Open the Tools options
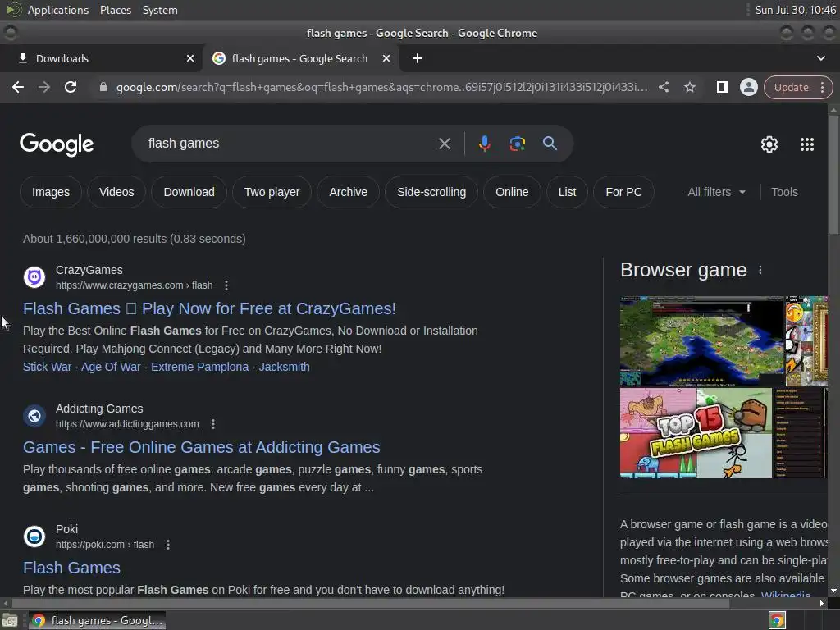The width and height of the screenshot is (840, 630). tap(784, 192)
